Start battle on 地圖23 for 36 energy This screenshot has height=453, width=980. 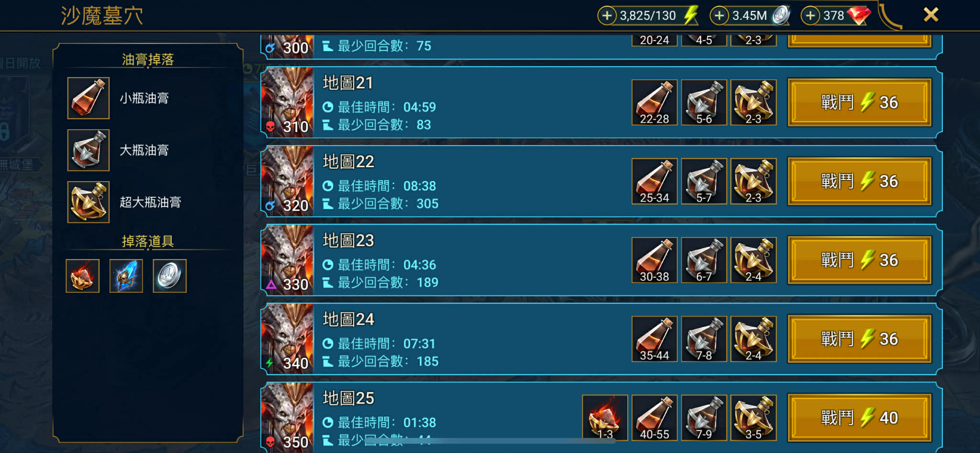[859, 260]
